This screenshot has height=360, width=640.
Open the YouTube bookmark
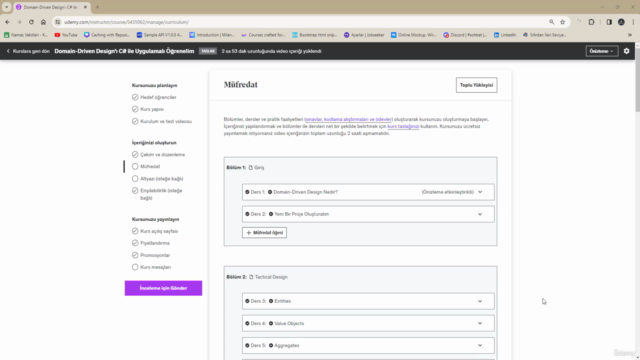pos(66,35)
